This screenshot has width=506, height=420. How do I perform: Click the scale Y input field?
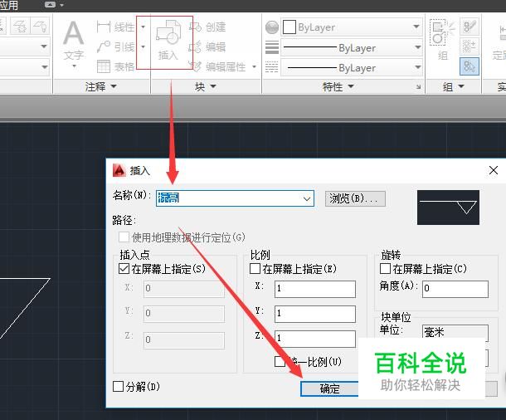click(x=315, y=314)
